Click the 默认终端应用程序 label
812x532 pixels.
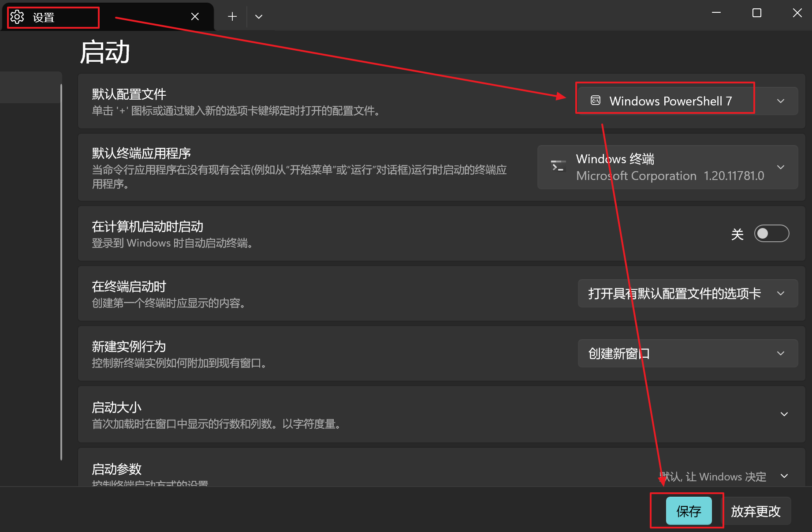(x=142, y=153)
